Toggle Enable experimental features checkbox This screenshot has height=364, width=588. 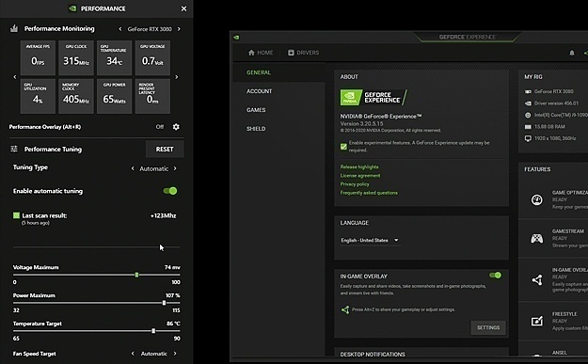click(343, 147)
